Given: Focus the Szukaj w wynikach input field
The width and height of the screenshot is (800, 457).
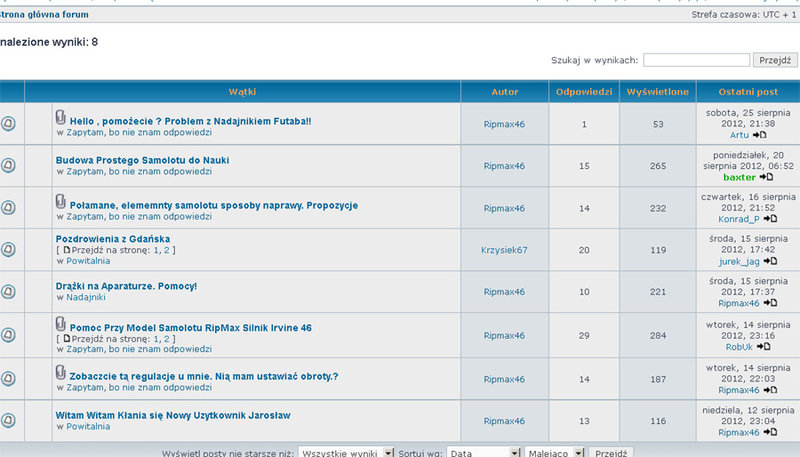Looking at the screenshot, I should (696, 60).
